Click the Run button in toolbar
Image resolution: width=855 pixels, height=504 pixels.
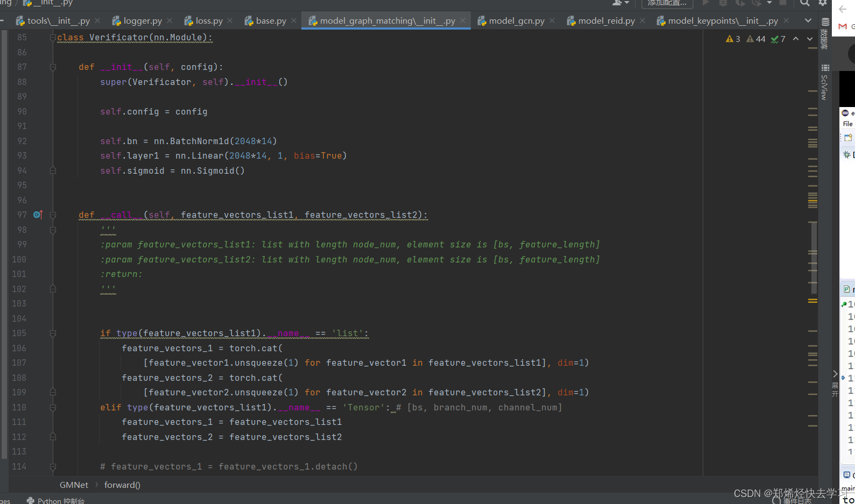(x=706, y=3)
